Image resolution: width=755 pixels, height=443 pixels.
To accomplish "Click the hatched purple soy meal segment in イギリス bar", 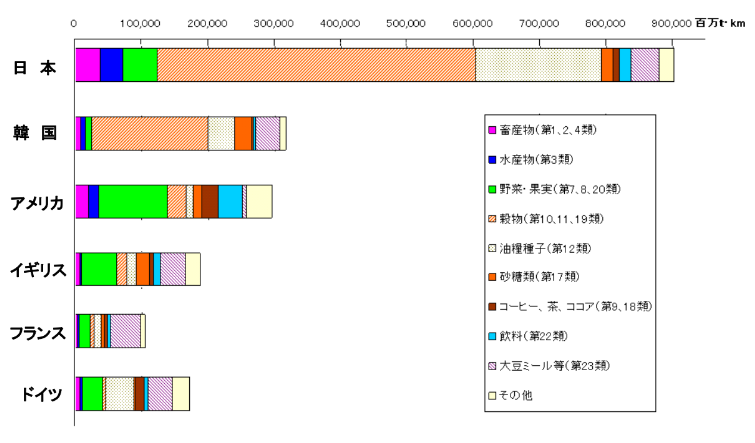I will (173, 269).
